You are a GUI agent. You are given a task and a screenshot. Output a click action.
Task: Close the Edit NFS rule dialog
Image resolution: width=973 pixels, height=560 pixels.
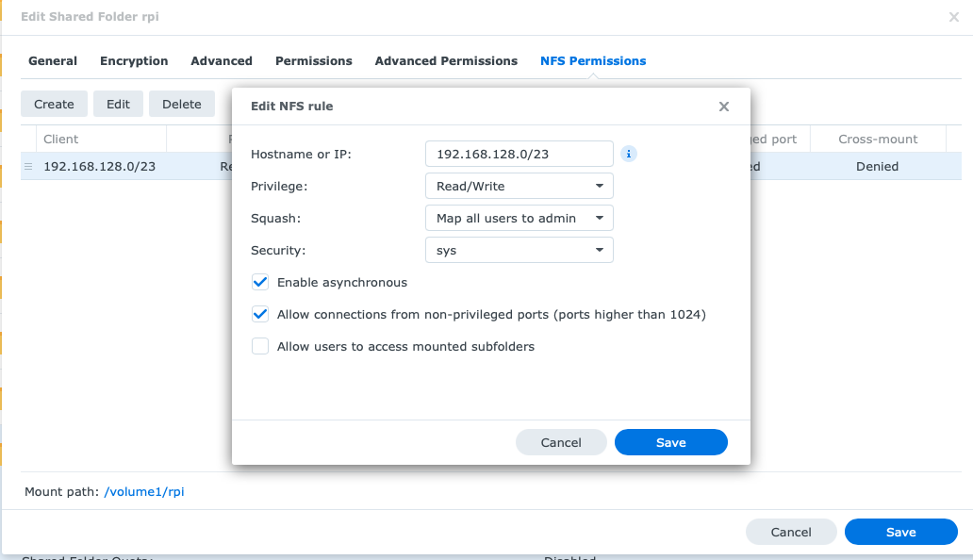click(x=724, y=107)
